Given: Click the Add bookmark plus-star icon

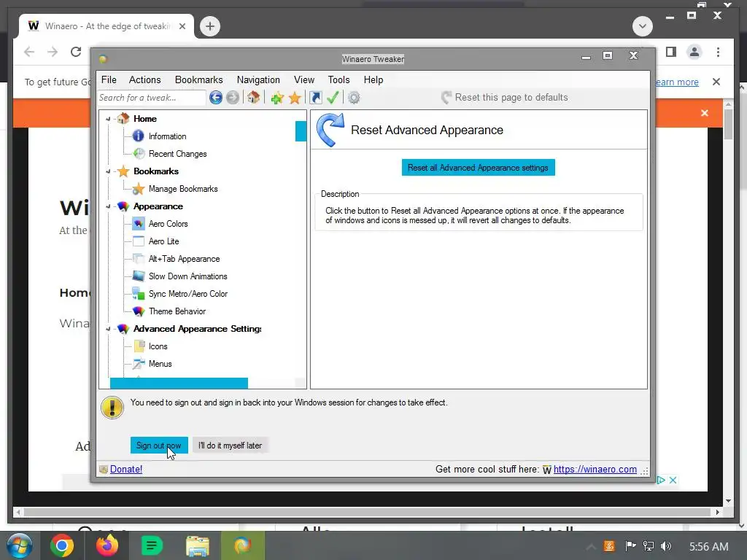Looking at the screenshot, I should click(277, 98).
